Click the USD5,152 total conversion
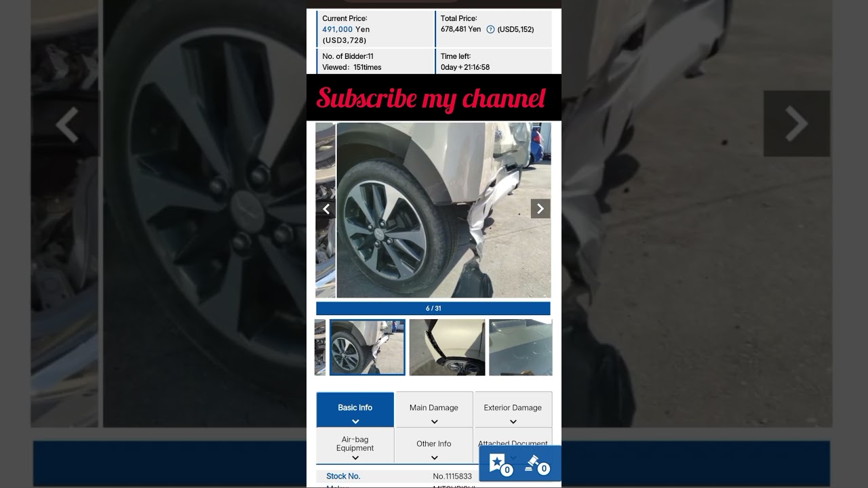The height and width of the screenshot is (488, 868). (x=516, y=30)
